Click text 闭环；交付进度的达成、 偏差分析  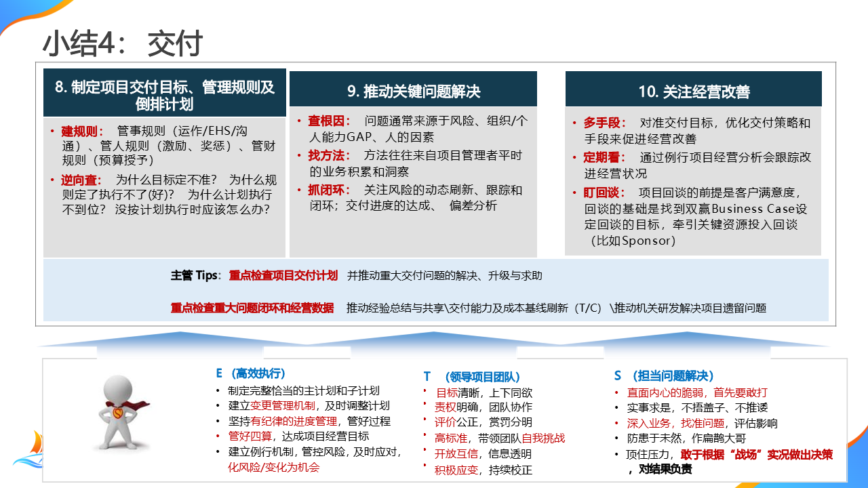403,205
